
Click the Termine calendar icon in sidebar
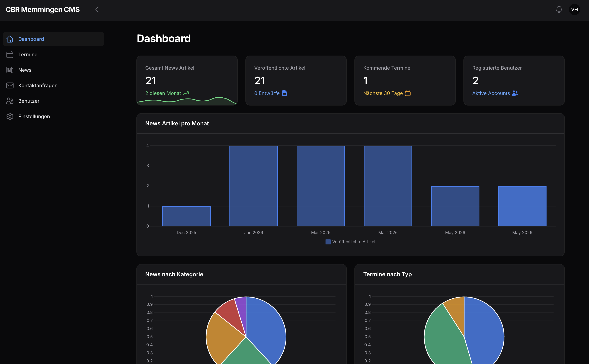[10, 54]
